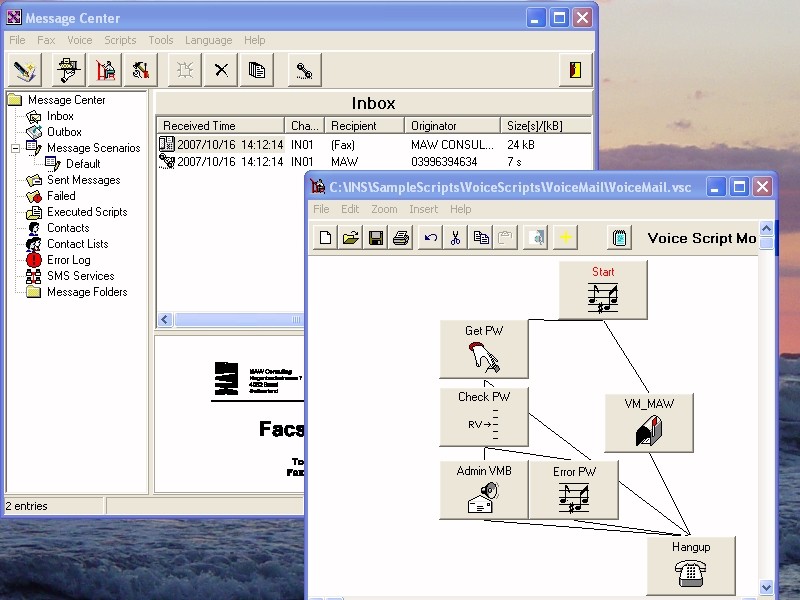Screen dimensions: 800x600
Task: Open a script with the folder icon
Action: (x=352, y=236)
